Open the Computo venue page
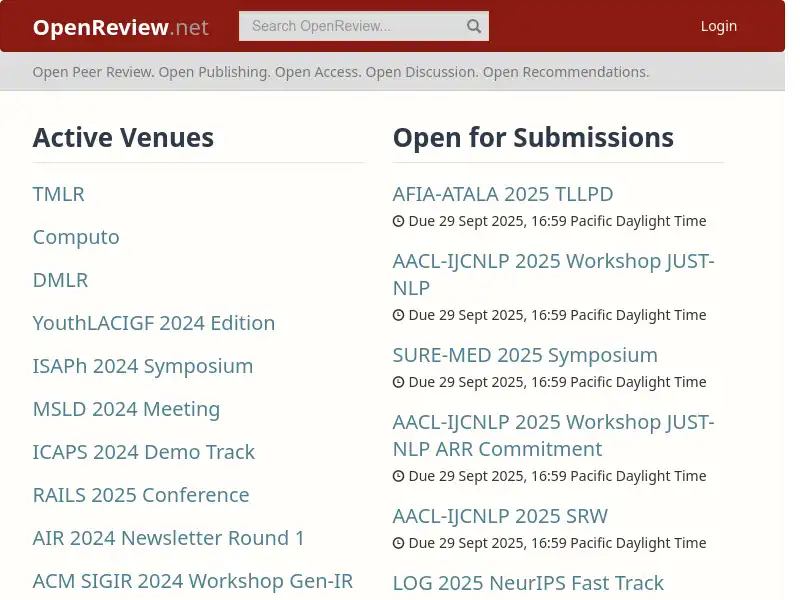This screenshot has height=600, width=800. (76, 237)
